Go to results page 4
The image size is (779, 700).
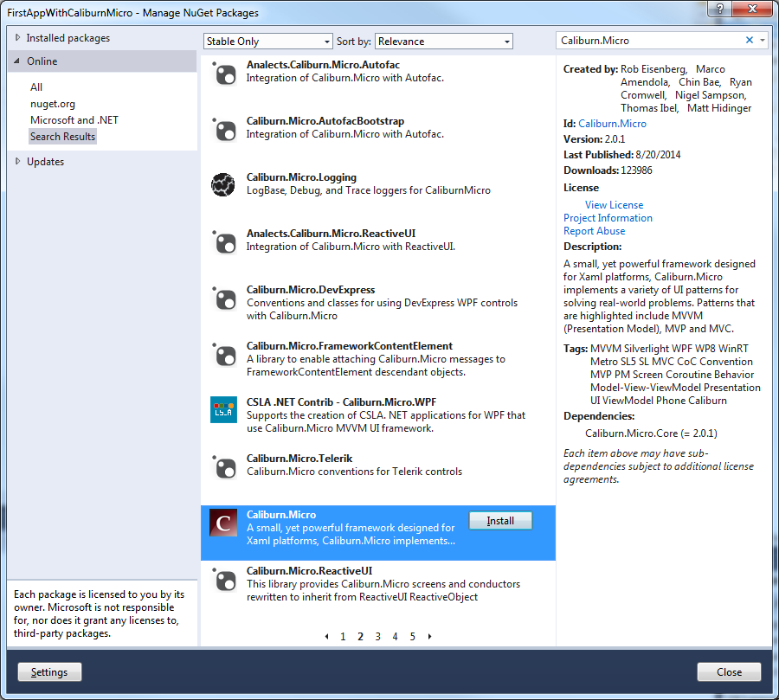395,637
